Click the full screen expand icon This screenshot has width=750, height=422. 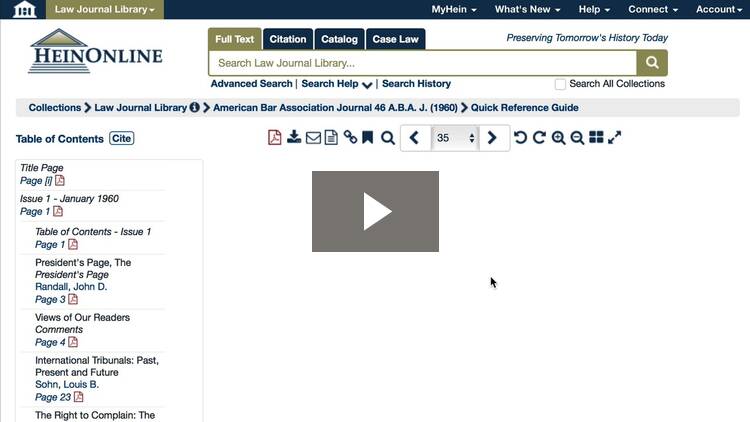click(615, 138)
